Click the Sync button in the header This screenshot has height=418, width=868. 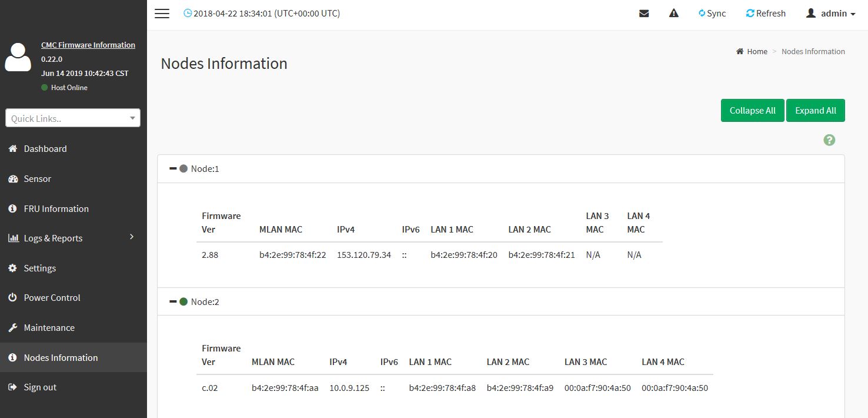712,14
